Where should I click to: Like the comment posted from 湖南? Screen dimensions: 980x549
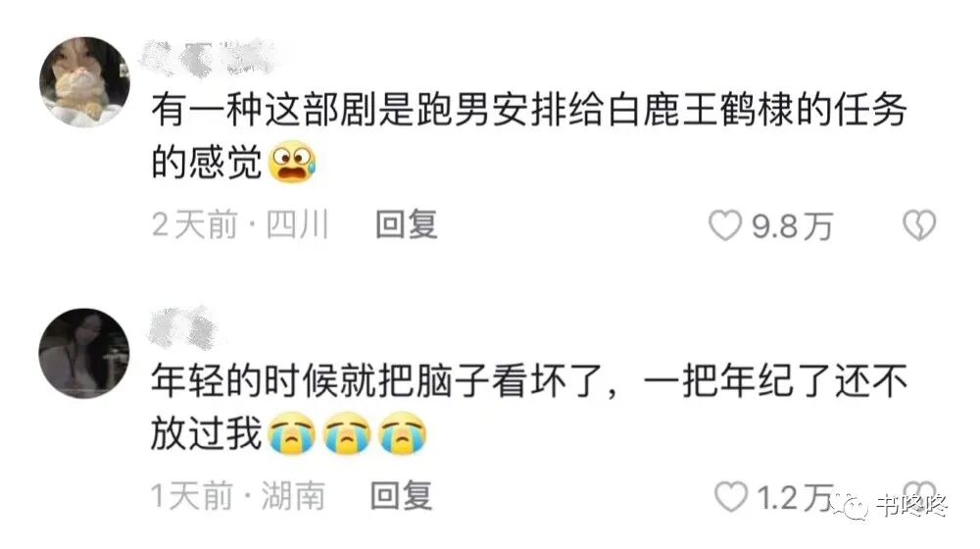click(x=731, y=497)
